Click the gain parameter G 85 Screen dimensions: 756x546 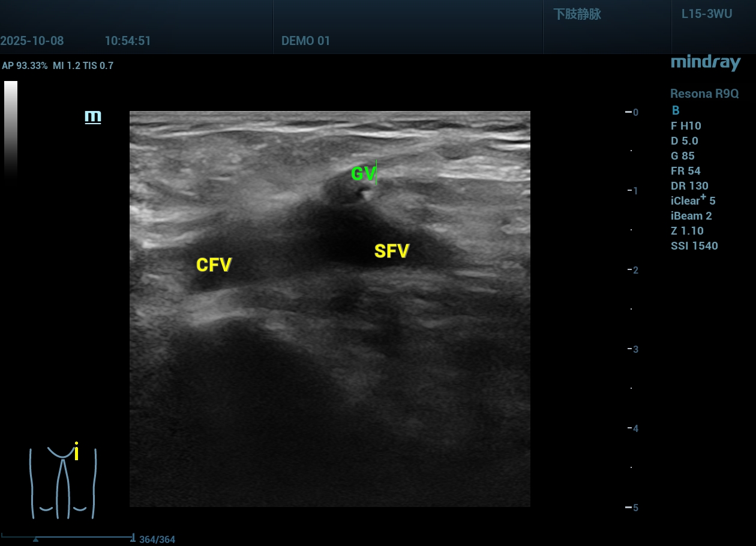click(683, 156)
